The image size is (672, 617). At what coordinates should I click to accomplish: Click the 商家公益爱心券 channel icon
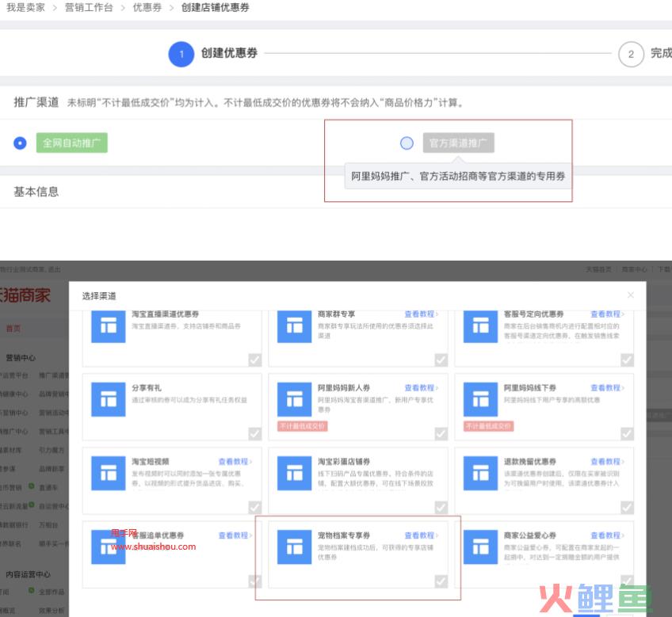click(480, 547)
